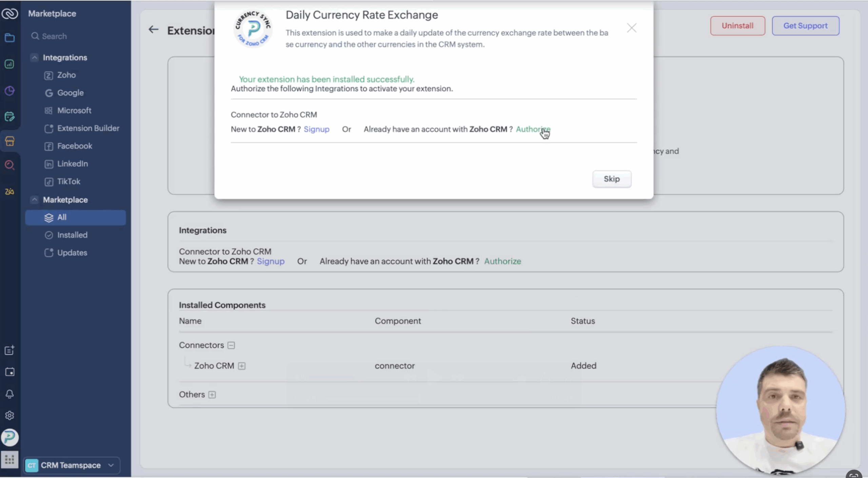This screenshot has width=868, height=478.
Task: Open the folder icon in left rail
Action: pyautogui.click(x=9, y=37)
